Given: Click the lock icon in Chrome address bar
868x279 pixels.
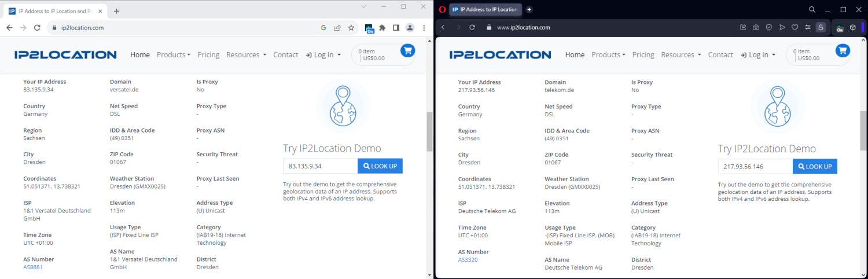Looking at the screenshot, I should coord(54,27).
